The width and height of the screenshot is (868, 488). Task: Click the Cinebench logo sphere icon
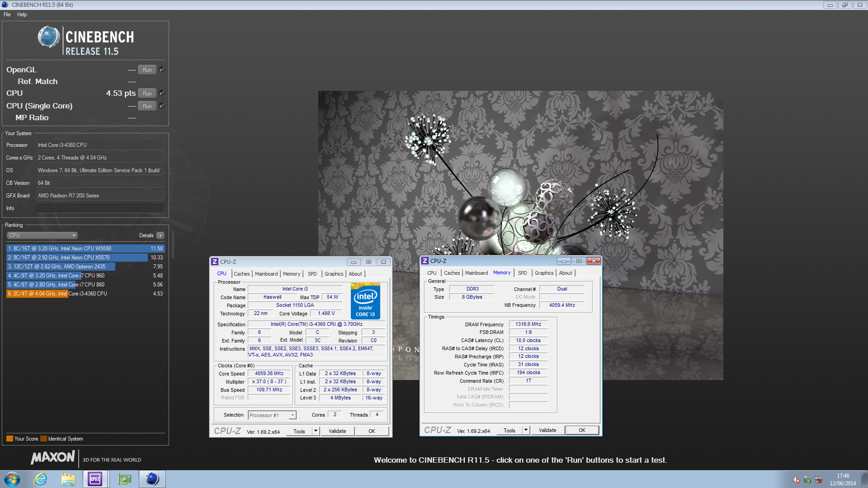(x=48, y=37)
